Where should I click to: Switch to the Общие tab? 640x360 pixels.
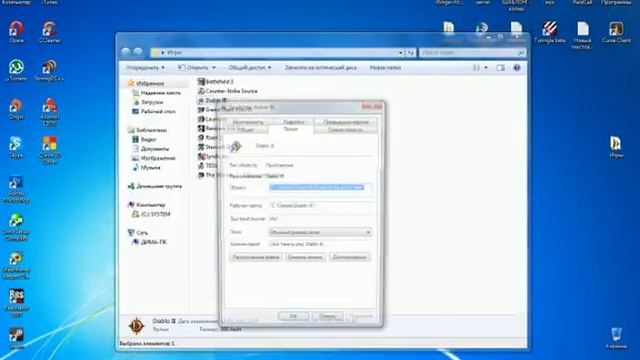pos(246,129)
